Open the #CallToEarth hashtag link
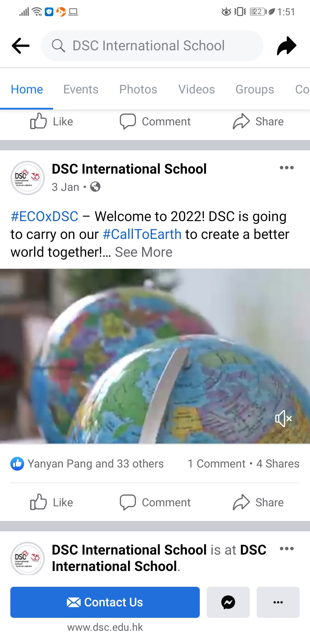 [x=142, y=234]
